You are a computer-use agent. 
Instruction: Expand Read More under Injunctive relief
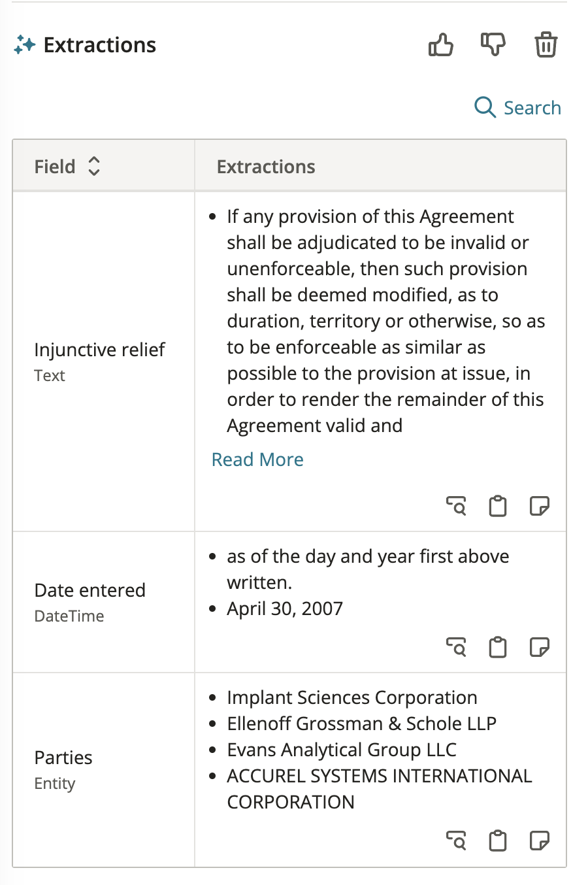(x=257, y=459)
